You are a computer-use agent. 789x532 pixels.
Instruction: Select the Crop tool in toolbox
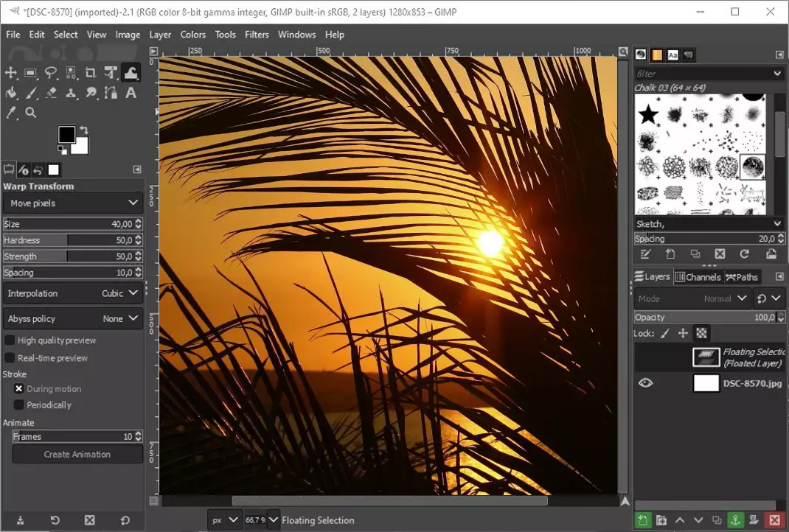(x=91, y=72)
